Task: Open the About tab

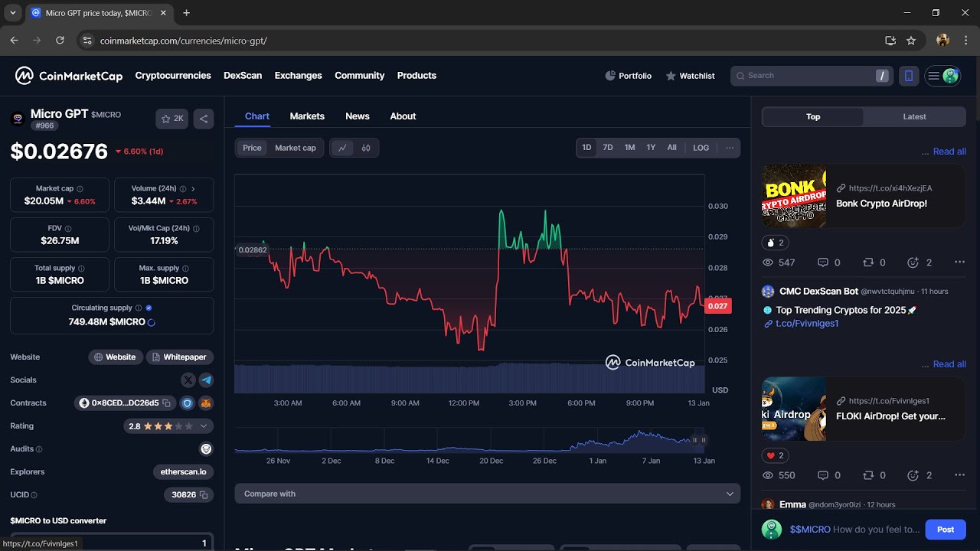Action: click(x=403, y=116)
